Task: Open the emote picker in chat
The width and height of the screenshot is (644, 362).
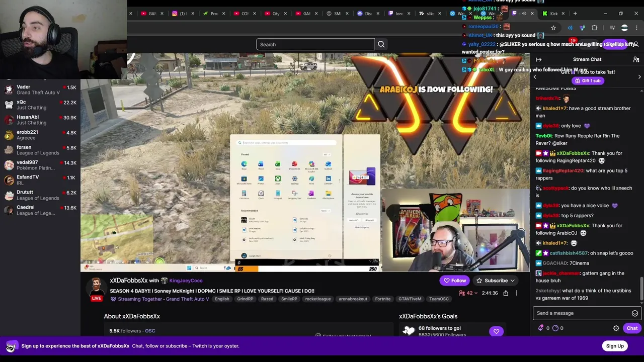Action: [x=635, y=313]
